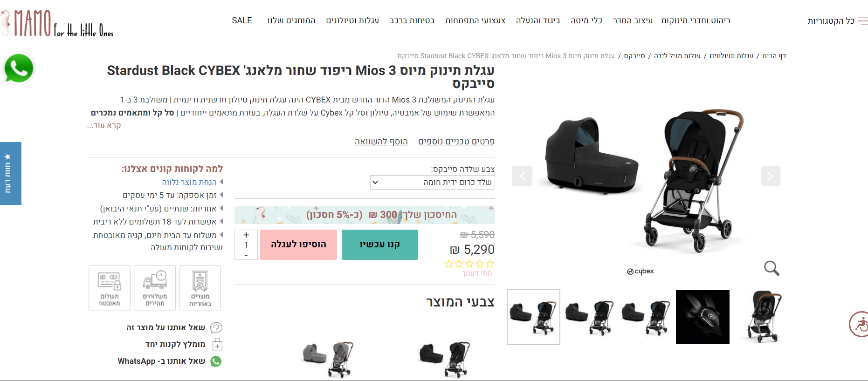Open the עגלות וטיולונים menu item
The height and width of the screenshot is (381, 868).
coord(352,20)
